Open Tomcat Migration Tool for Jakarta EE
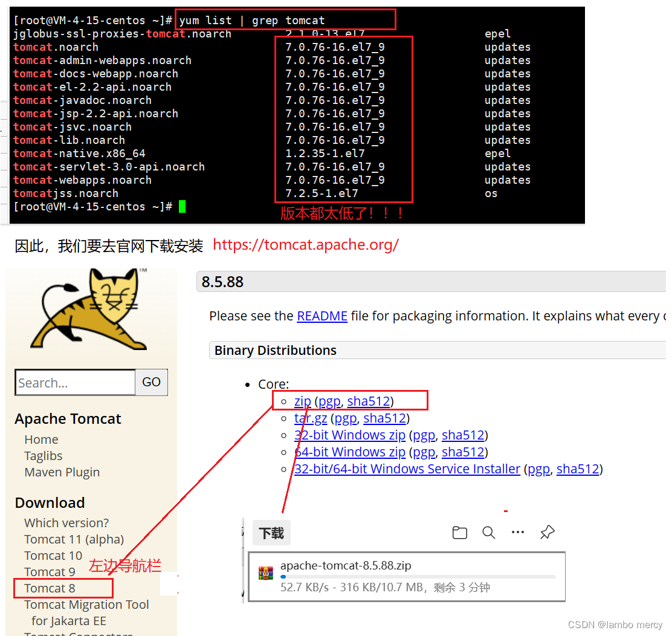This screenshot has height=636, width=672. point(86,612)
